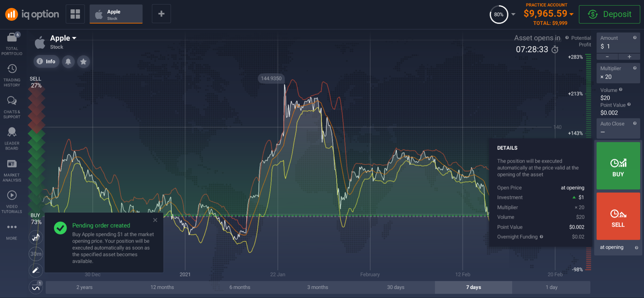Select the 12 months time range
The width and height of the screenshot is (644, 298).
tap(162, 287)
